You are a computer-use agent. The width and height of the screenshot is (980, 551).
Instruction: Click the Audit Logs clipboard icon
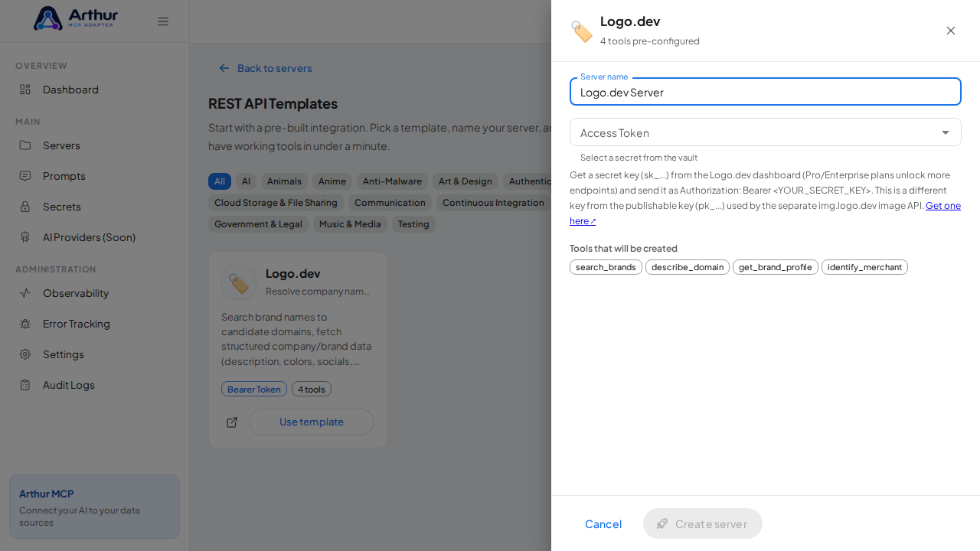(x=25, y=385)
